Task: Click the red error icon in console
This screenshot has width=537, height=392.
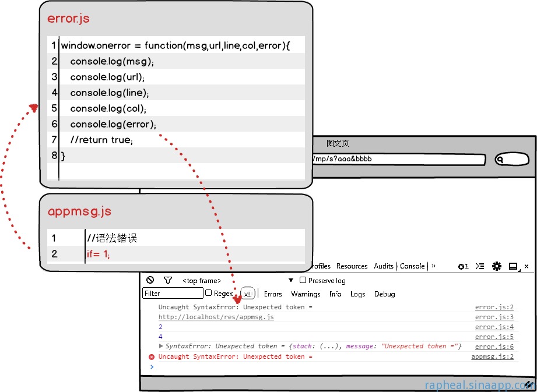Action: point(152,357)
